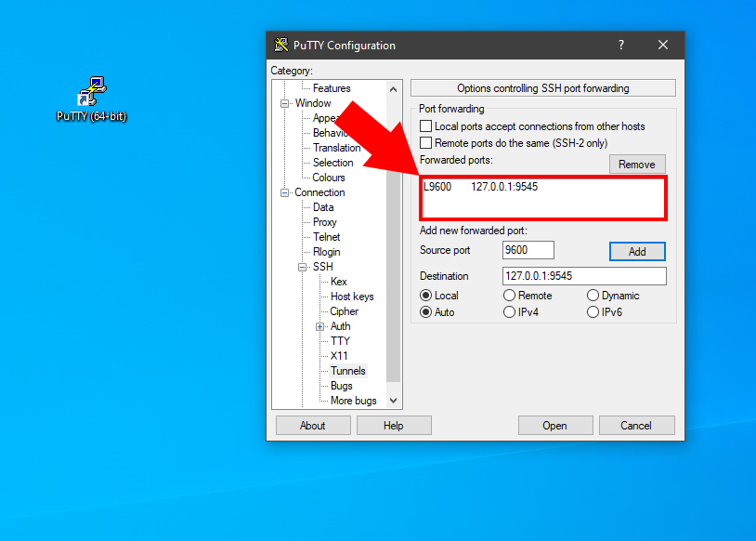
Task: Collapse the Connection category tree node
Action: pyautogui.click(x=284, y=193)
